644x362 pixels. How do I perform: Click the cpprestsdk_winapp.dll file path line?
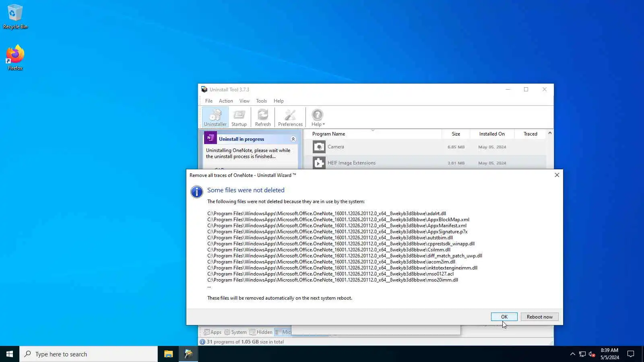point(341,244)
